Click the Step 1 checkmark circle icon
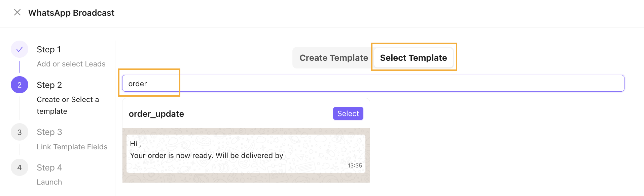 tap(20, 49)
